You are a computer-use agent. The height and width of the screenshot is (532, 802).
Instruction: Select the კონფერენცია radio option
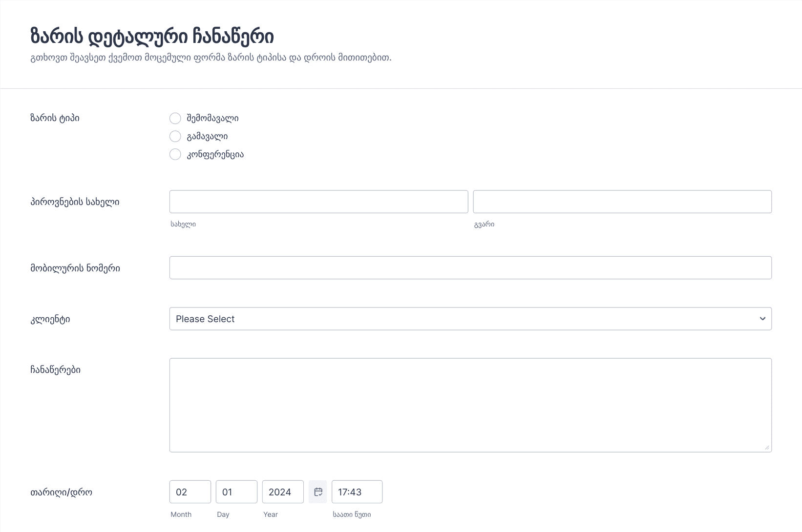point(175,155)
